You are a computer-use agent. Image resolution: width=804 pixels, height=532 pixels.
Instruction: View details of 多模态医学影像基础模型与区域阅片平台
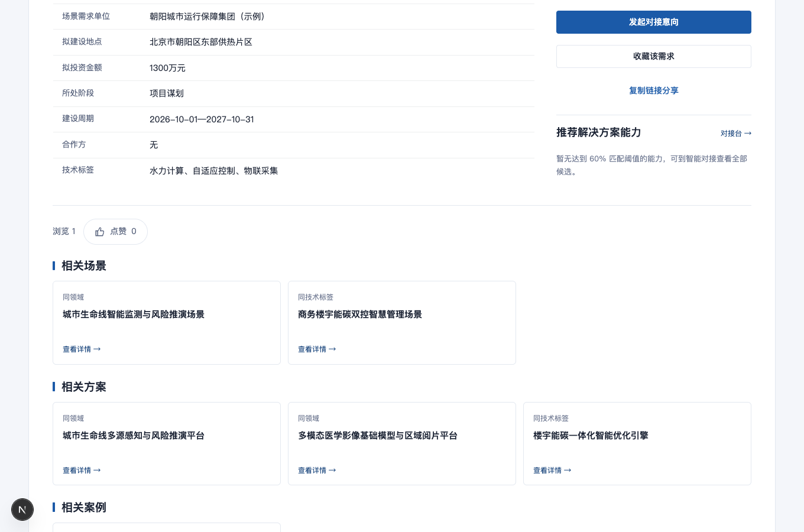[317, 471]
